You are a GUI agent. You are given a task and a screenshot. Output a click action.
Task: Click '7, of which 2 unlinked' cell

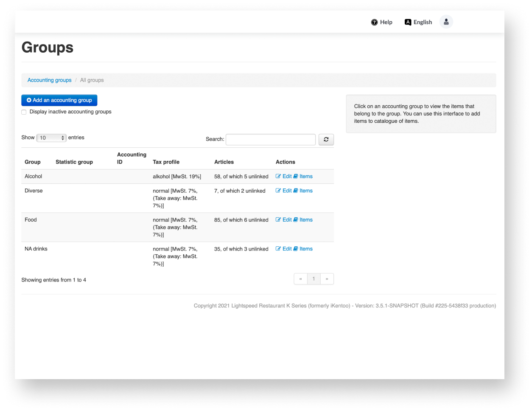pyautogui.click(x=240, y=191)
